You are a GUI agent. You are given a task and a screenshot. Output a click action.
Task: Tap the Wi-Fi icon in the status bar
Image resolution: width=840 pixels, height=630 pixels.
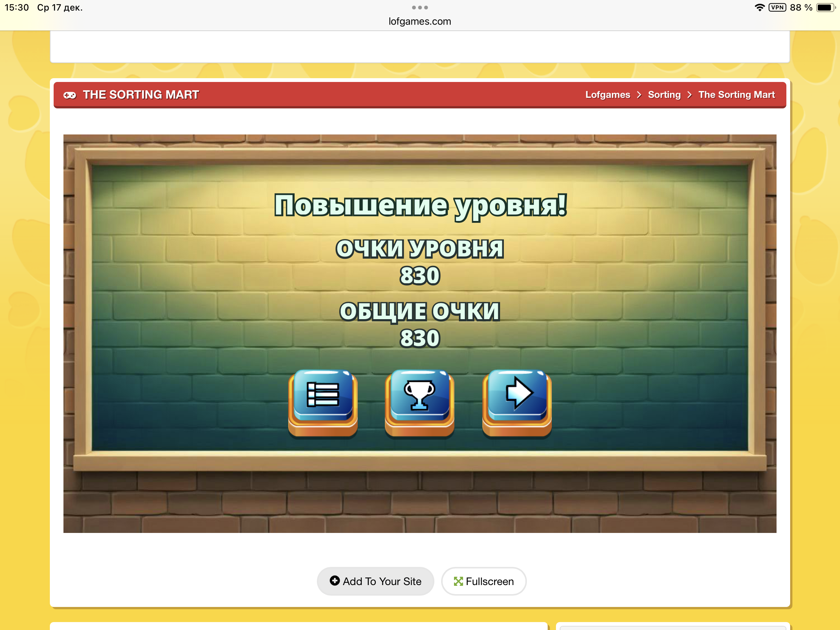760,7
